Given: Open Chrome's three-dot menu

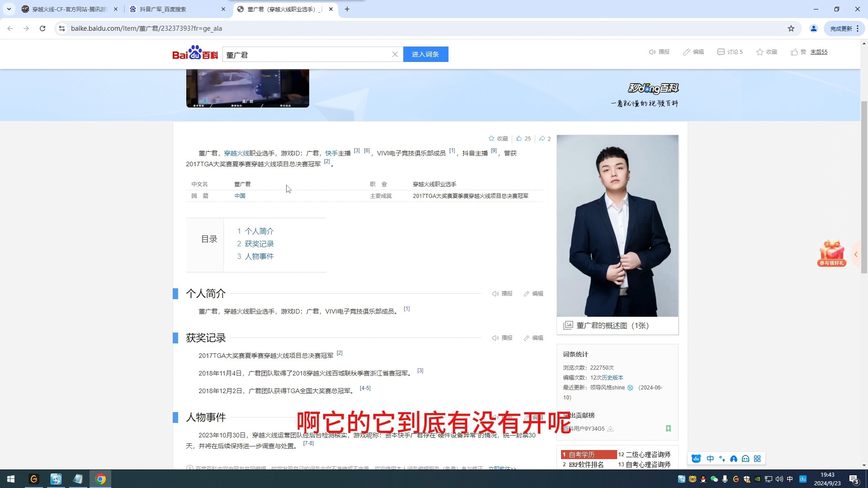Looking at the screenshot, I should (858, 28).
